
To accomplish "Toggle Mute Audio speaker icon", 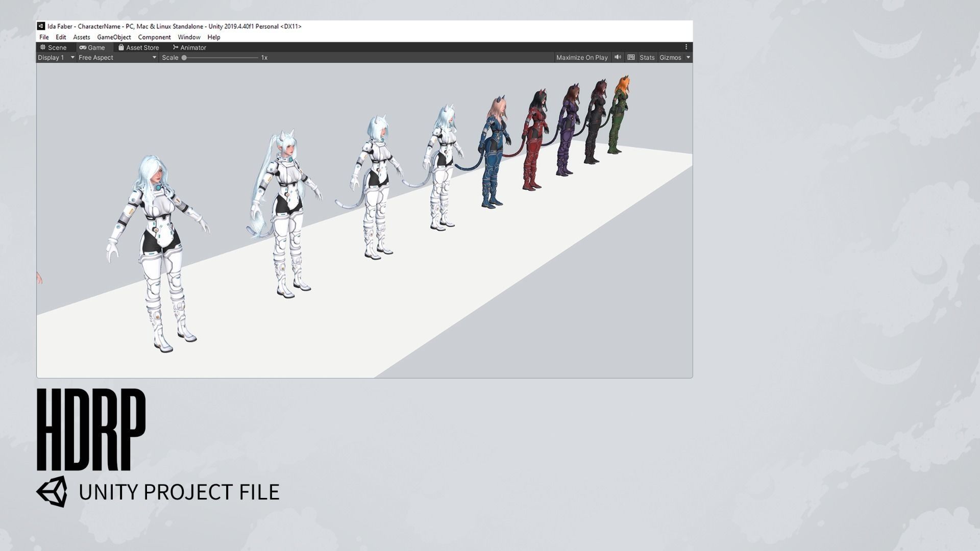I will coord(618,57).
